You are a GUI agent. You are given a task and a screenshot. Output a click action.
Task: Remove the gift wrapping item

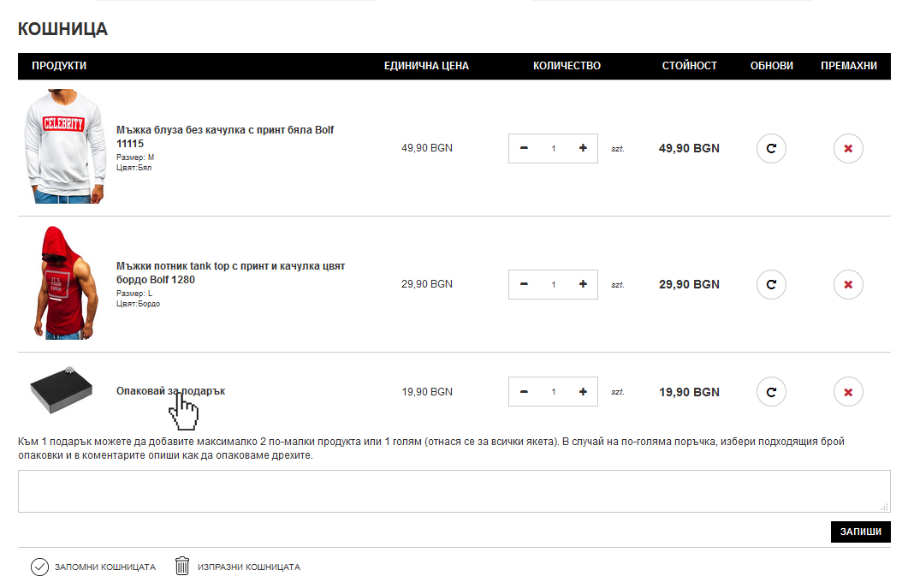click(848, 392)
